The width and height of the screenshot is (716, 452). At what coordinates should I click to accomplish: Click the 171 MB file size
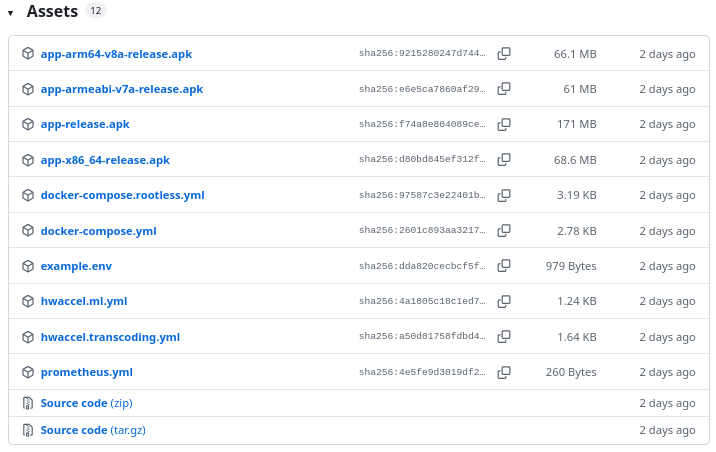click(577, 124)
